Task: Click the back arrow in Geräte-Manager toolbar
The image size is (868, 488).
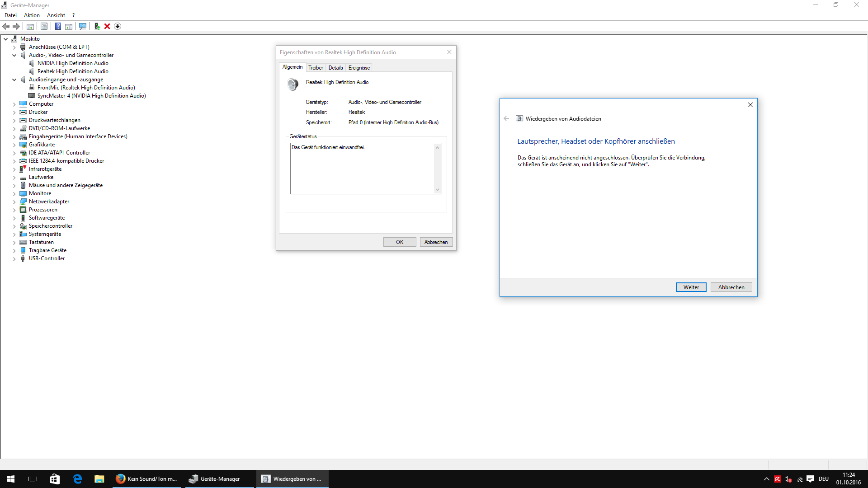Action: 6,26
